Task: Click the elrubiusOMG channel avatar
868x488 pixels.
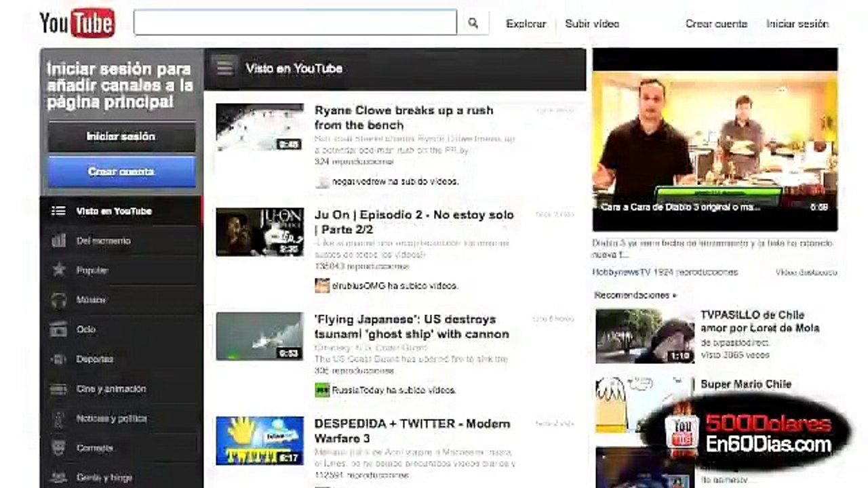Action: [322, 285]
